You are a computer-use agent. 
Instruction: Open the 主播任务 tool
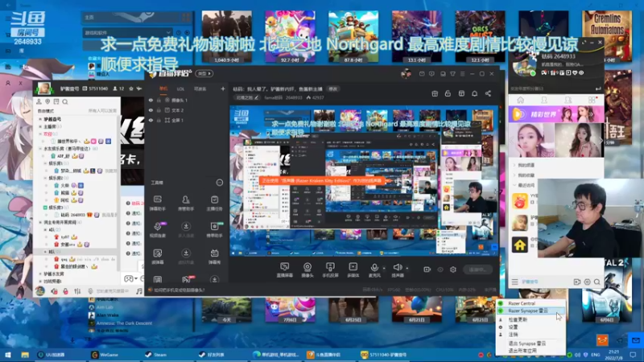tap(214, 204)
